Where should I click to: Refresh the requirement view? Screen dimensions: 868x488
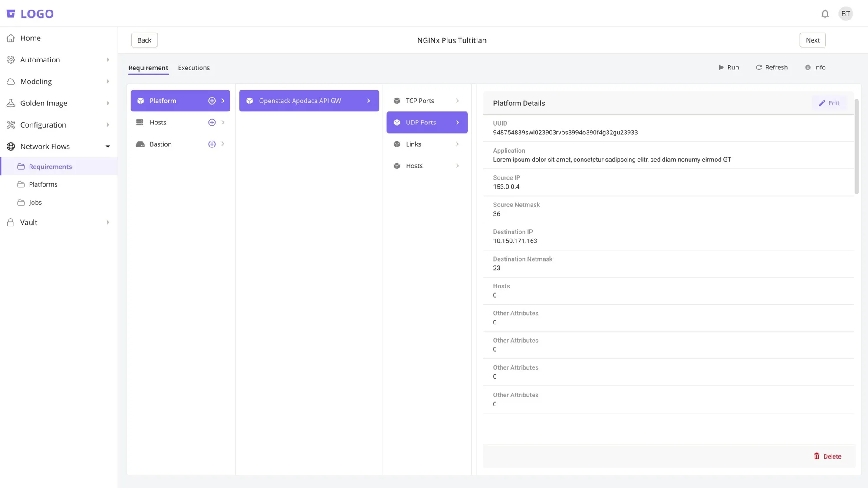(x=772, y=67)
